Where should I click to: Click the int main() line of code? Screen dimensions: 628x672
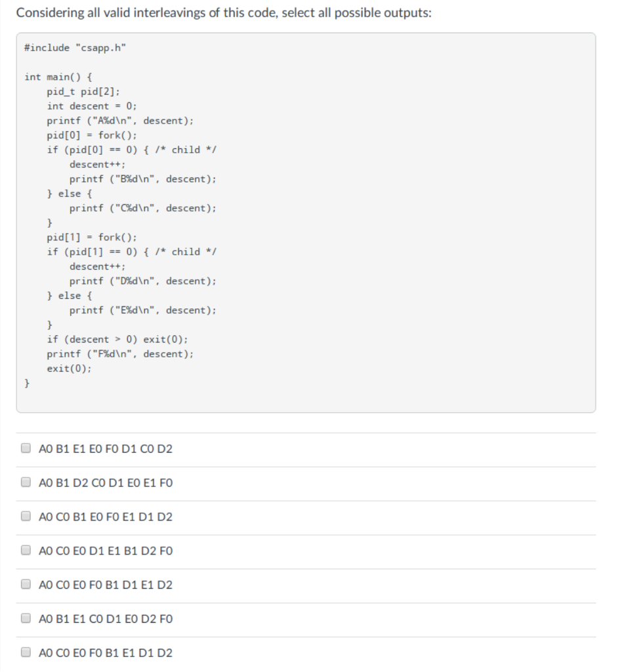(x=51, y=76)
